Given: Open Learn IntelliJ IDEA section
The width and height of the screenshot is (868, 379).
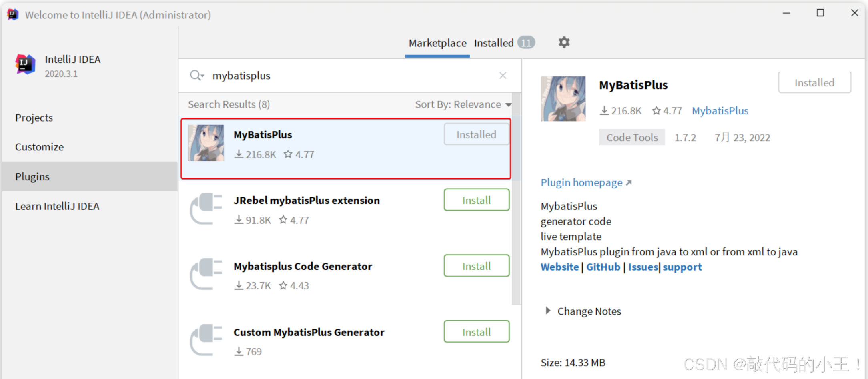Looking at the screenshot, I should tap(57, 206).
